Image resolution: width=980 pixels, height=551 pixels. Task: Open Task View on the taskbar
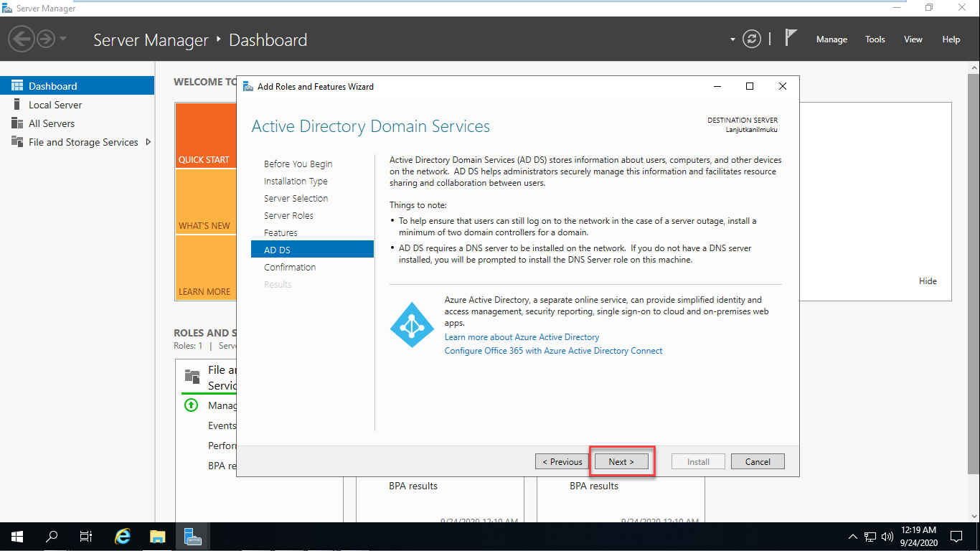point(85,536)
